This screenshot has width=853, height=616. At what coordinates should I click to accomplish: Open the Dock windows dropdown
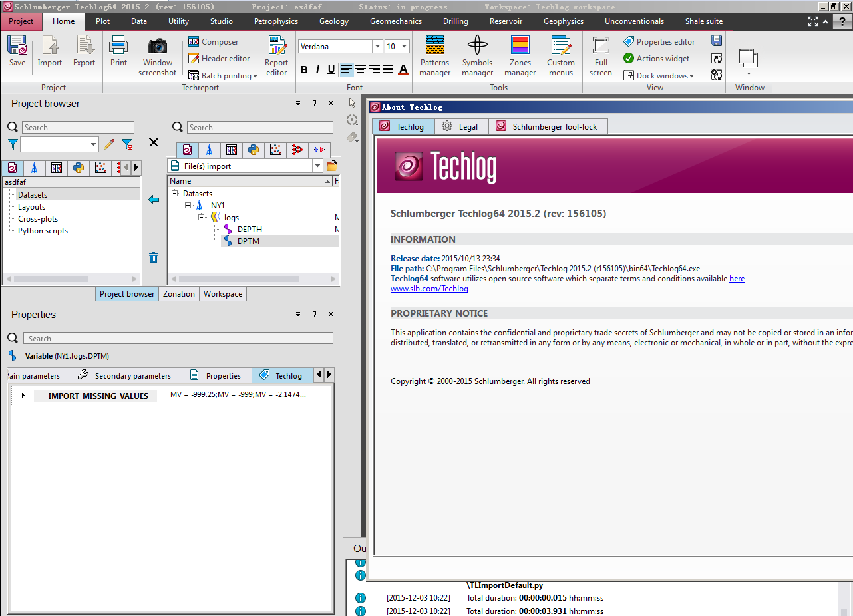tap(659, 75)
